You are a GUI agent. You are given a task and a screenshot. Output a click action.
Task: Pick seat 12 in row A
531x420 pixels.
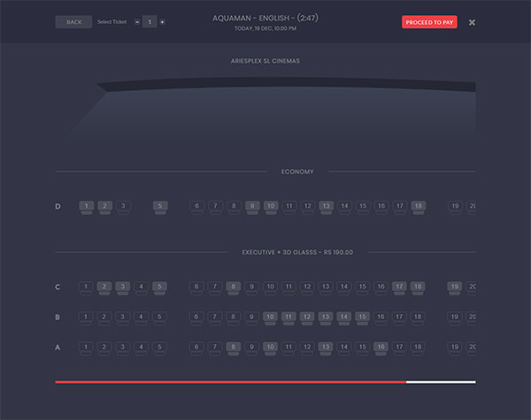pos(307,348)
